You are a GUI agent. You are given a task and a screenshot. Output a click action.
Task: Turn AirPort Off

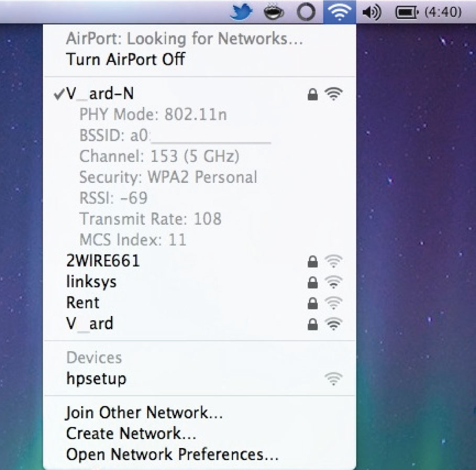point(200,59)
